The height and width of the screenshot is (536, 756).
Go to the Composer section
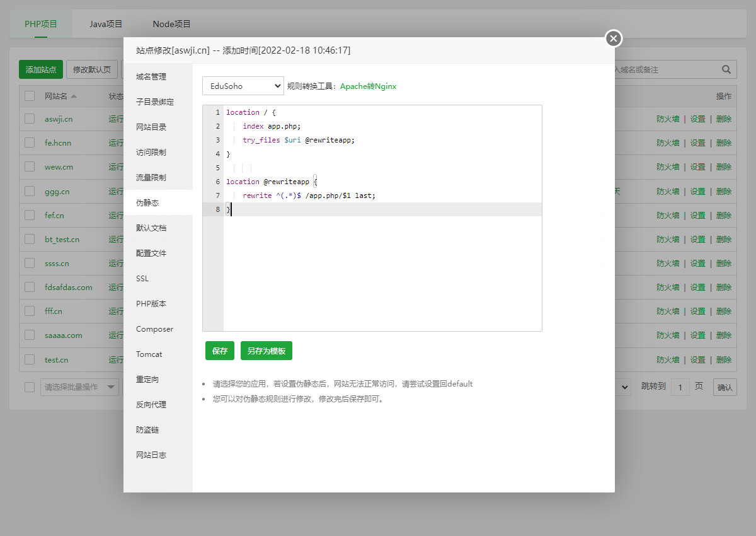[154, 329]
